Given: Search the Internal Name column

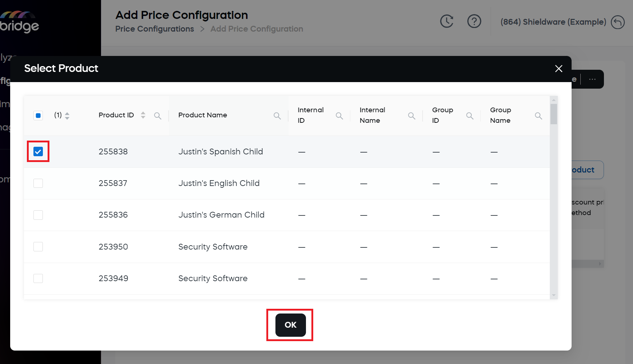Looking at the screenshot, I should (411, 116).
